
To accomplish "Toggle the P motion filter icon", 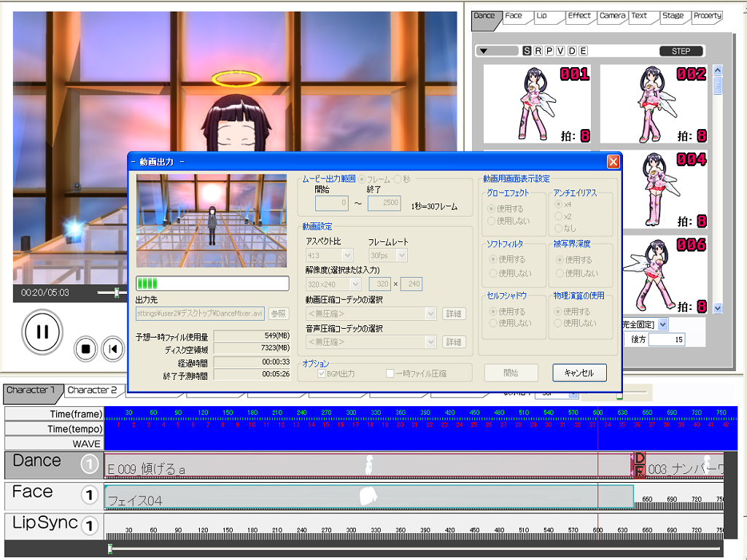I will pyautogui.click(x=549, y=51).
